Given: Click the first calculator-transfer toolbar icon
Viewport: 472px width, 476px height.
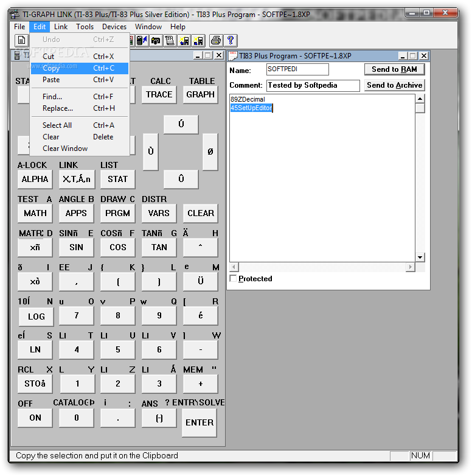Looking at the screenshot, I should 184,40.
